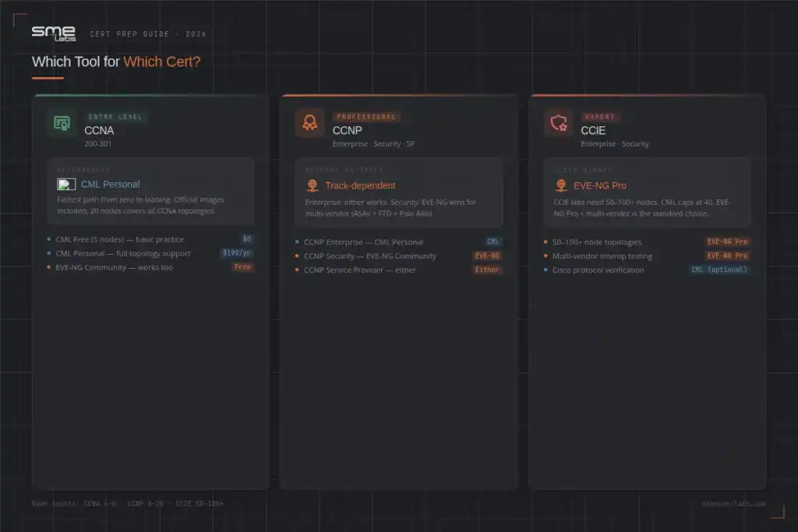
Task: Click '50–100+ node topologies'
Action: pos(597,242)
